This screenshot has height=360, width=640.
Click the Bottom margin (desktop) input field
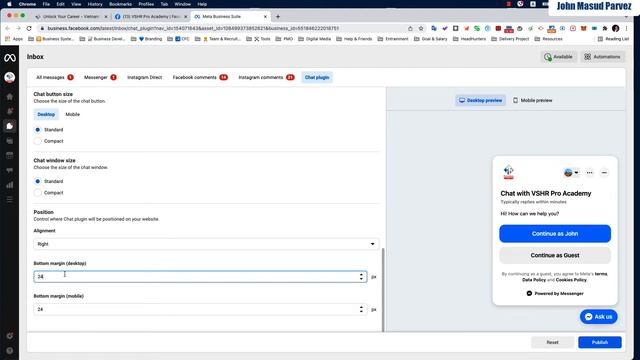(200, 277)
